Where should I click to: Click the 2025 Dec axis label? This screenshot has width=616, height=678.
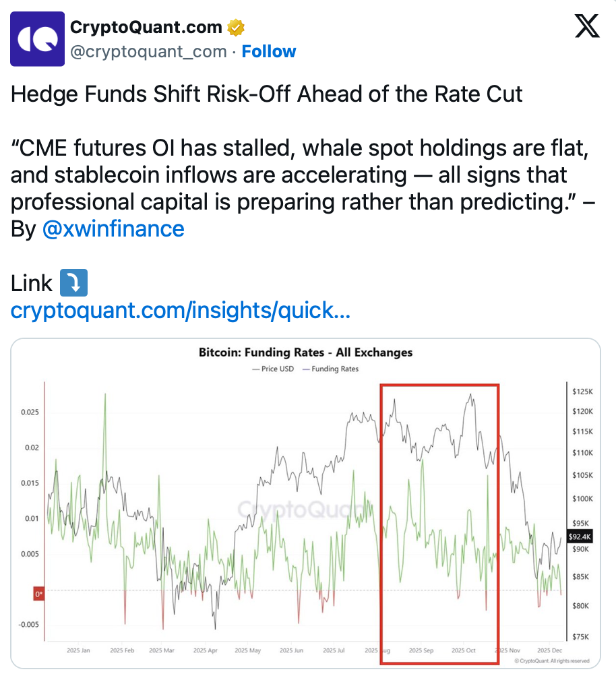coord(551,650)
